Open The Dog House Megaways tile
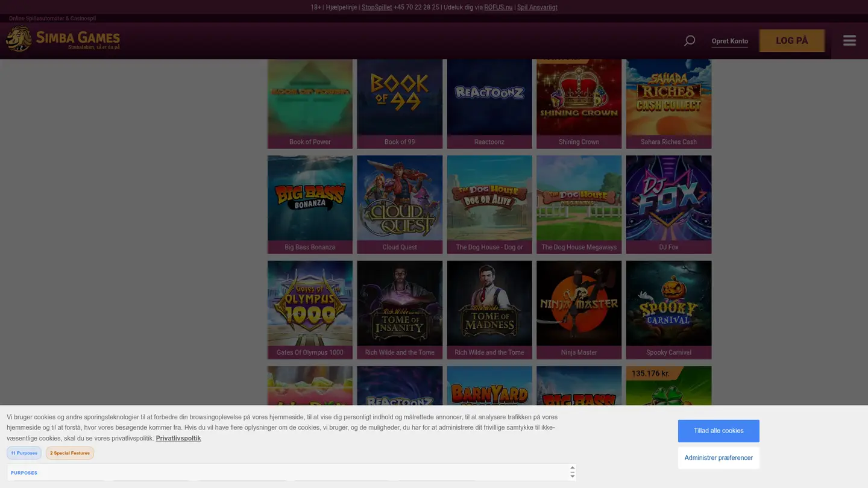Viewport: 868px width, 488px height. pyautogui.click(x=579, y=204)
